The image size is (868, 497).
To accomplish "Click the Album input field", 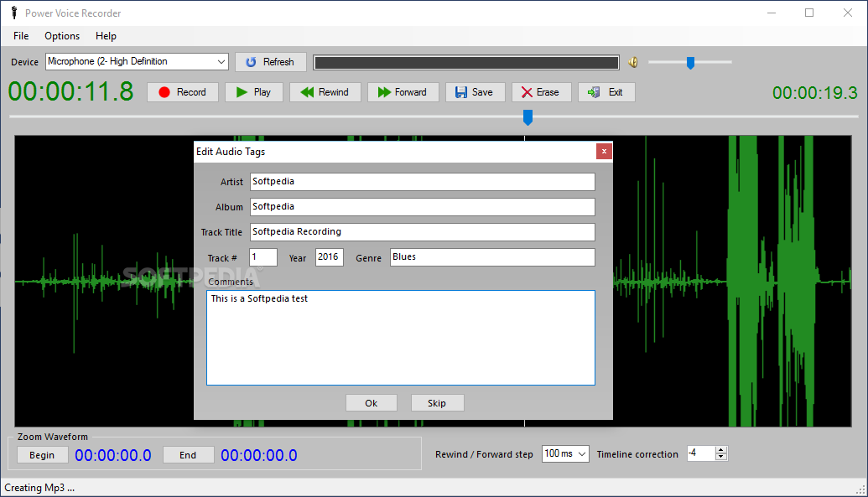I will pos(423,206).
